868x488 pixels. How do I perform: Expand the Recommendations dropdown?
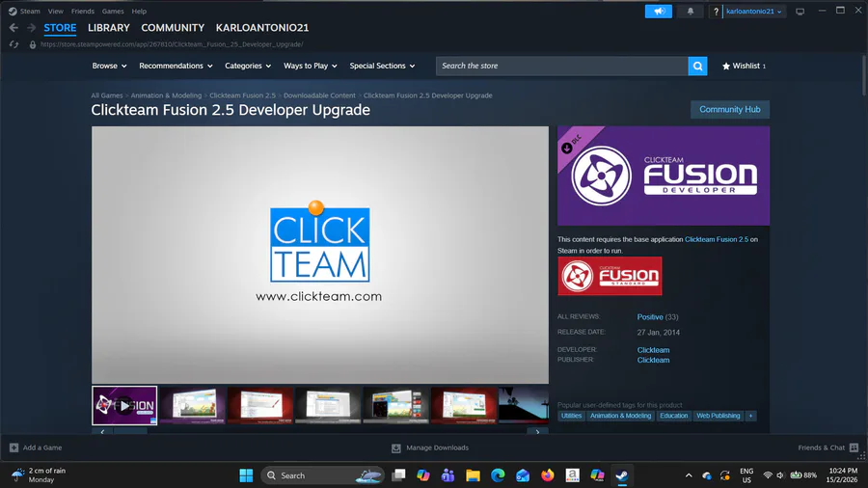click(176, 66)
